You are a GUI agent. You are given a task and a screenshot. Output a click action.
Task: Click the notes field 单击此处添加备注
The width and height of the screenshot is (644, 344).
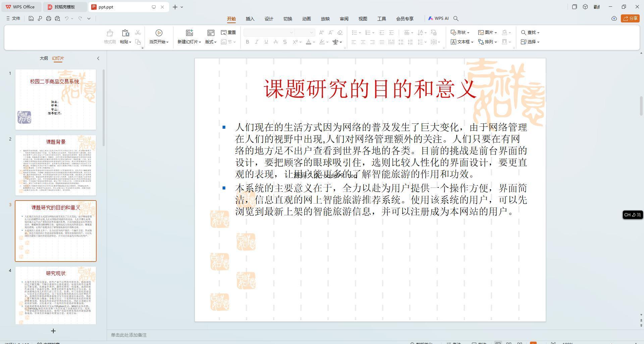click(129, 335)
